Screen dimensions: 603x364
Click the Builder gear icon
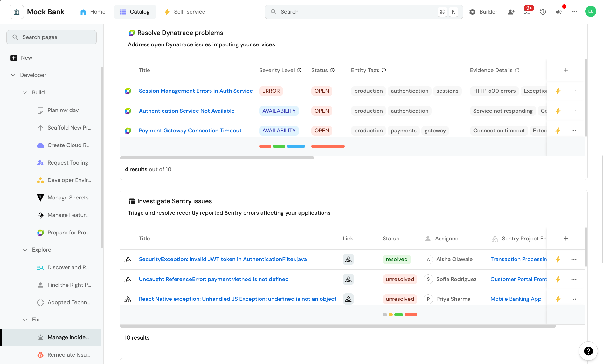(x=473, y=12)
